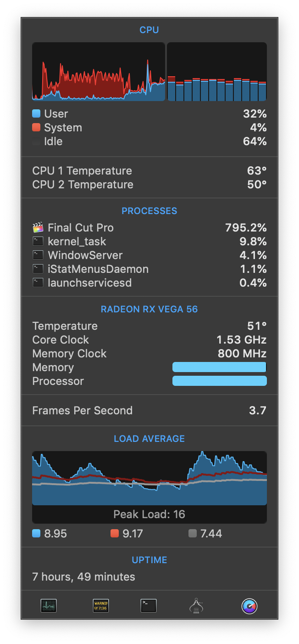Open iStat Menus app gauge icon

249,606
